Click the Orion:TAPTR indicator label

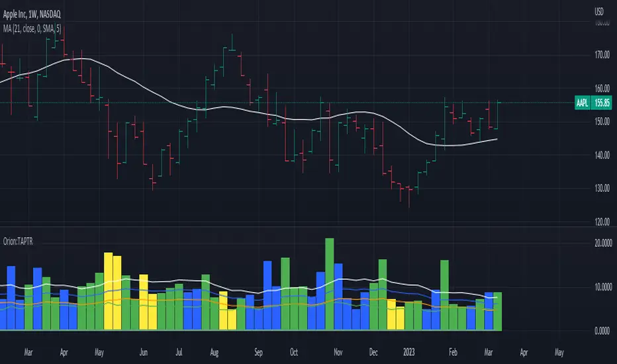tap(18, 241)
